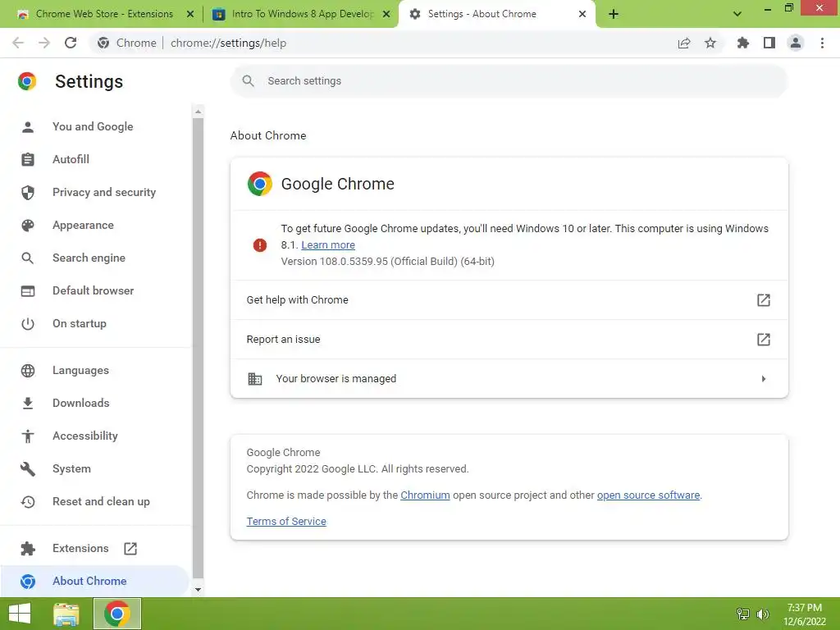Click the back navigation arrow

click(18, 43)
